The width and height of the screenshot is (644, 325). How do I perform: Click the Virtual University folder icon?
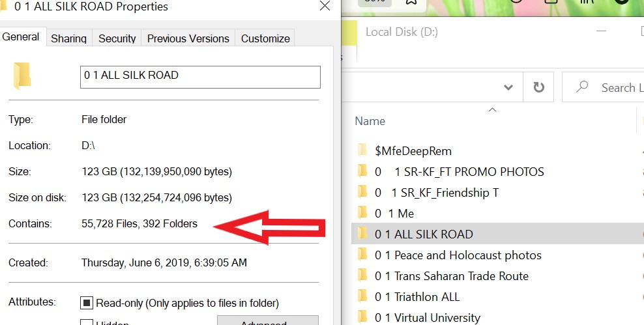coord(362,317)
